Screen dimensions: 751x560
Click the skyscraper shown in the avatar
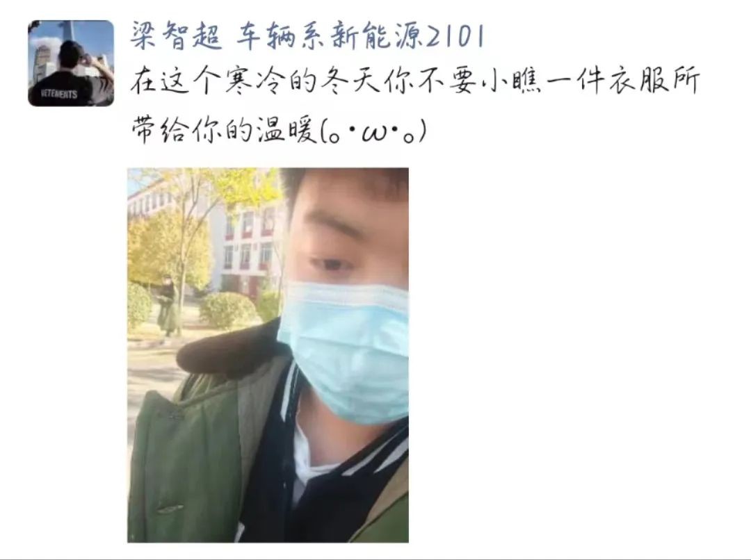pos(67,31)
